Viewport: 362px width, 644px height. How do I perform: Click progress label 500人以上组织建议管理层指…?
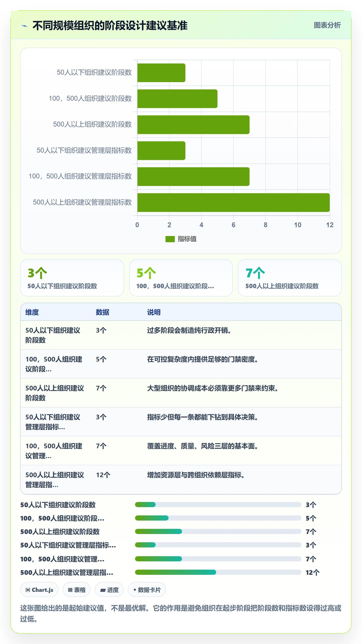point(67,572)
